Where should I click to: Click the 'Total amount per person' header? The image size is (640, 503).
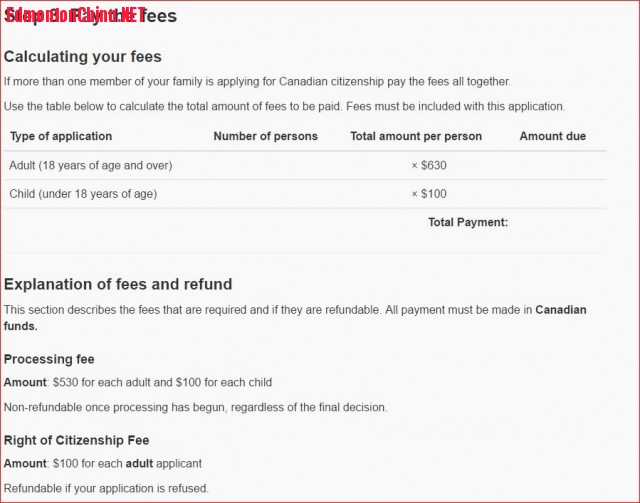[x=416, y=136]
